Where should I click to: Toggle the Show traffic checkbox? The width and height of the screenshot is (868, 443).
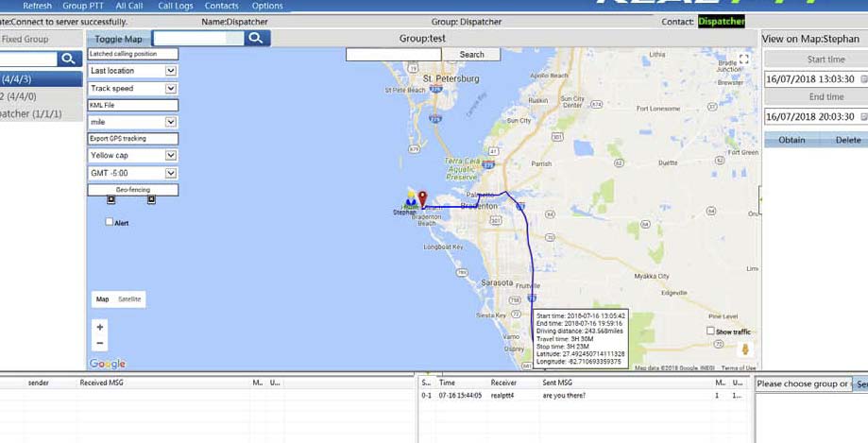coord(711,332)
